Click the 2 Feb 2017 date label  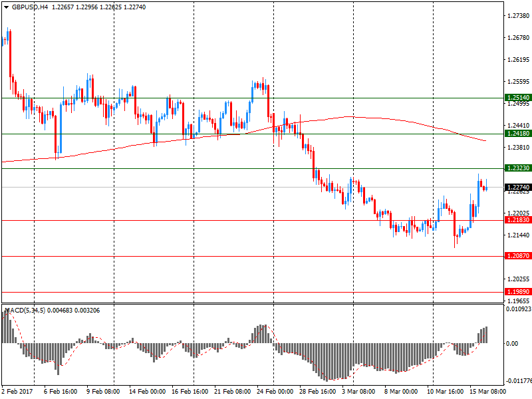click(x=17, y=392)
